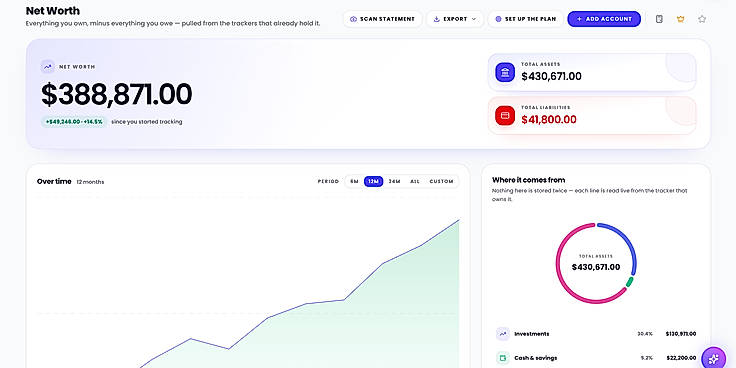Select the 12M period
The image size is (736, 368).
point(374,182)
